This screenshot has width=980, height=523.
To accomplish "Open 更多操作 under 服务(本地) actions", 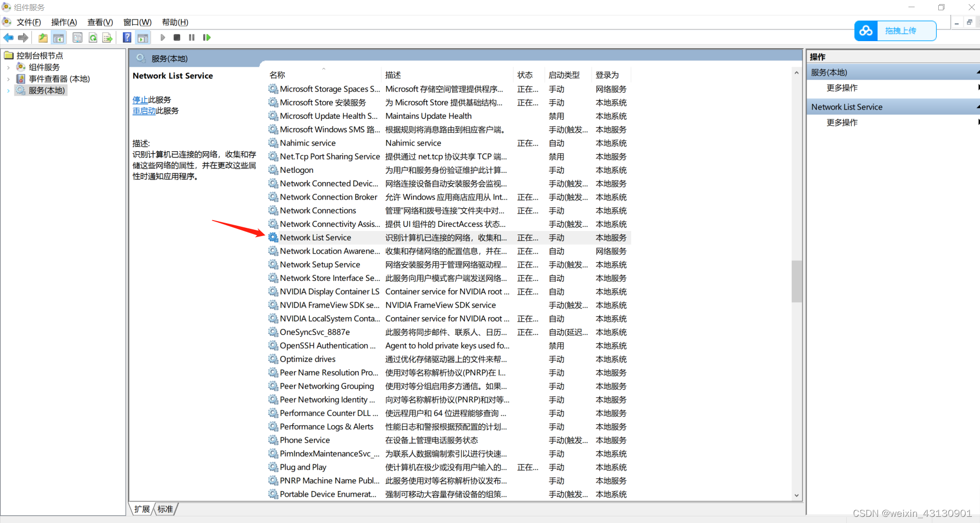I will click(x=842, y=88).
